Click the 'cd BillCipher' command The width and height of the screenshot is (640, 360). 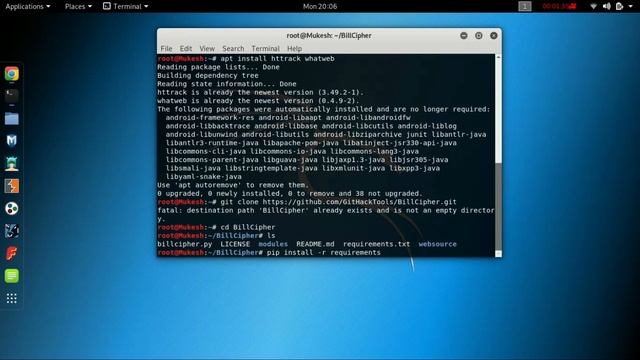point(248,227)
